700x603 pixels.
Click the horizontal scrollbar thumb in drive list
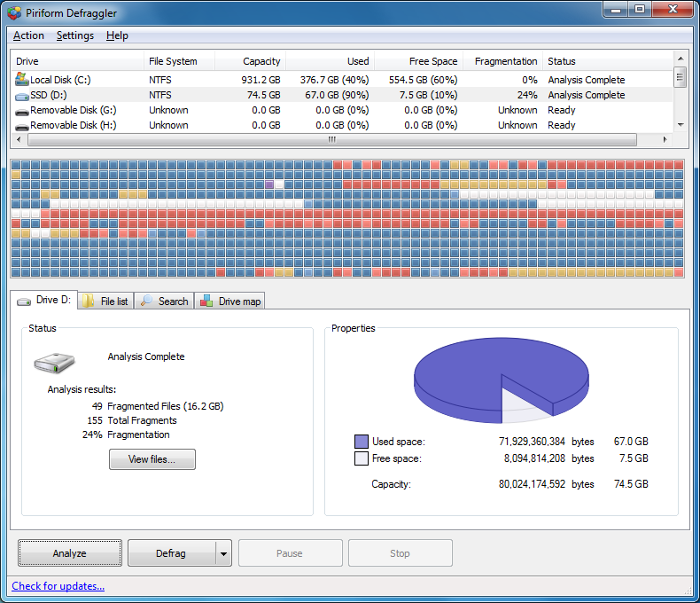point(332,139)
